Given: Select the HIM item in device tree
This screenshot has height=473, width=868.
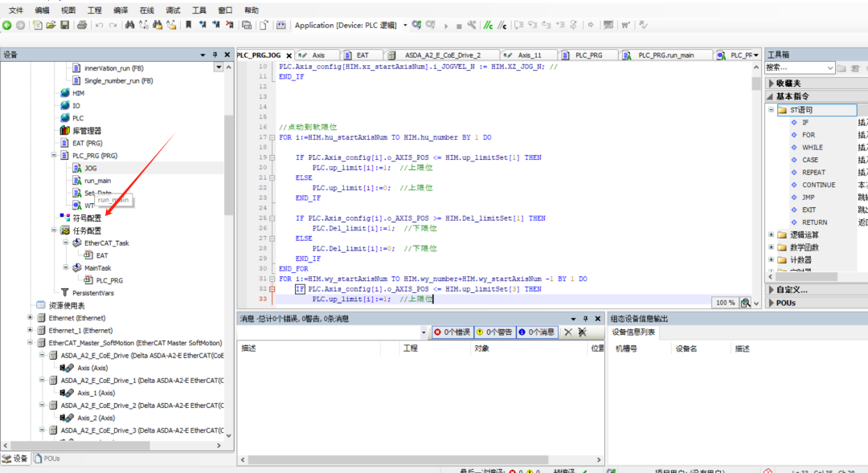Looking at the screenshot, I should coord(78,93).
